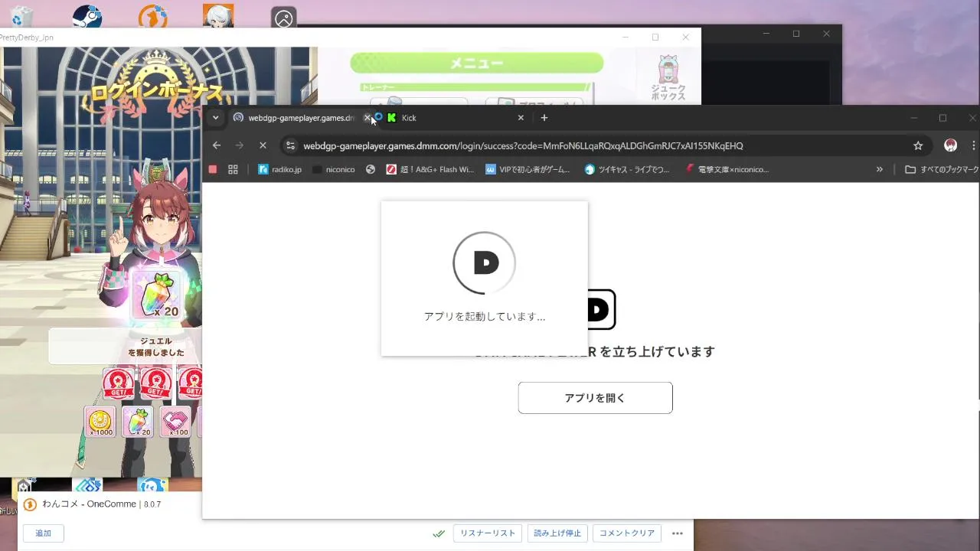
Task: Open the 超！A&G+ Flash bookmark
Action: (430, 169)
